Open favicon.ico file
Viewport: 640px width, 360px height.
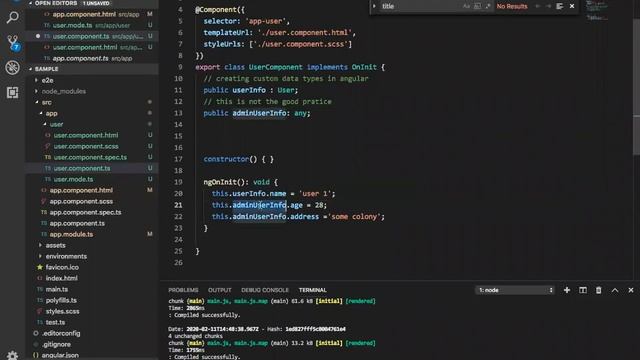click(x=62, y=267)
